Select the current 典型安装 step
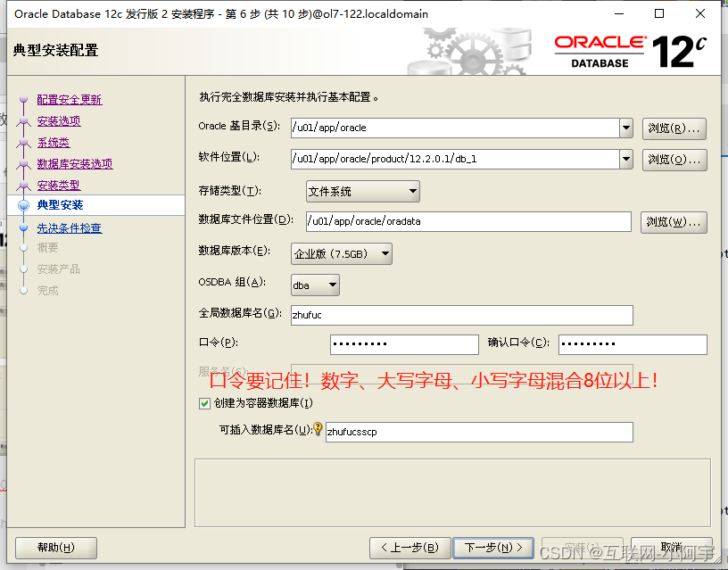The image size is (728, 570). pyautogui.click(x=60, y=205)
